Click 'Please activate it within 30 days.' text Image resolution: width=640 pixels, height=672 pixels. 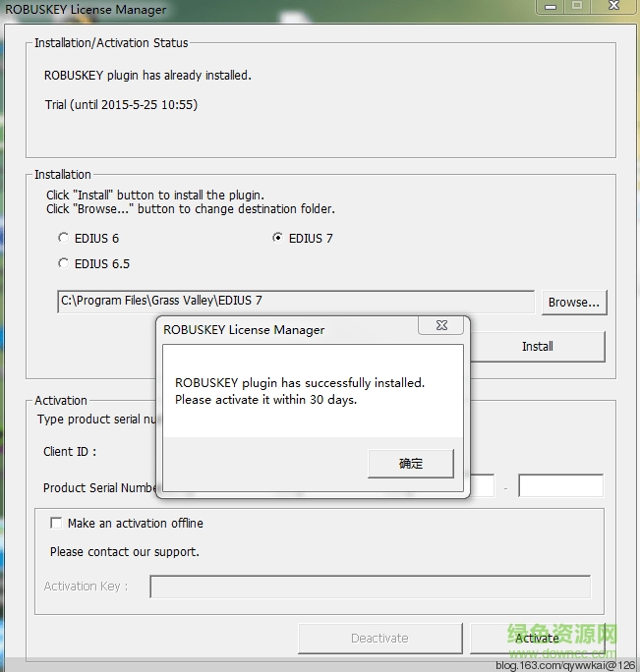(266, 400)
